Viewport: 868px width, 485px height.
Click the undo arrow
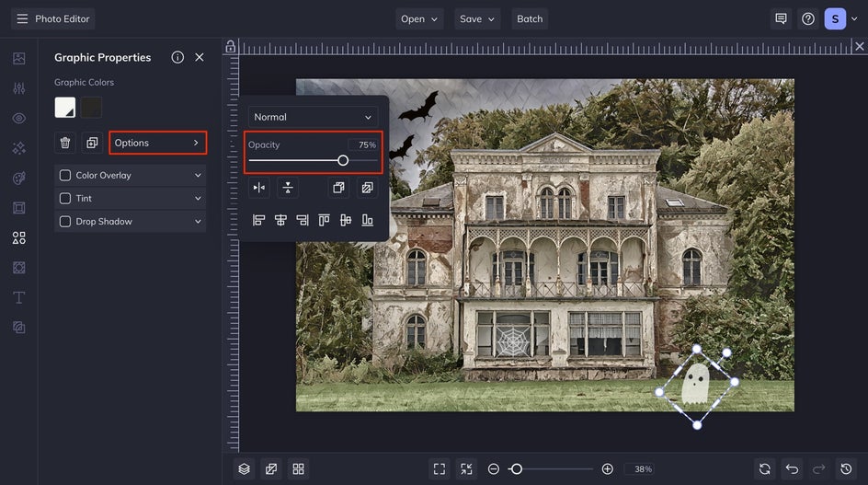(x=792, y=468)
